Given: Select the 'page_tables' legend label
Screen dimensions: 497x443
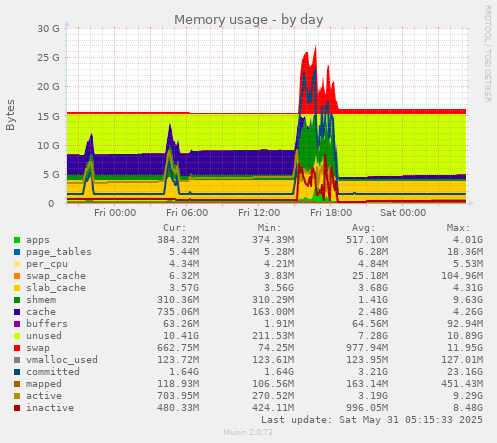Looking at the screenshot, I should 59,252.
